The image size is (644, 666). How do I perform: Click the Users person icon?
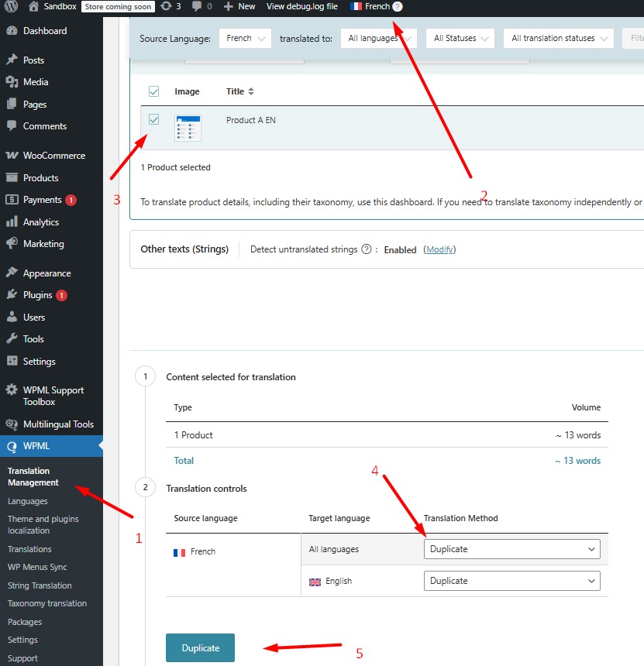click(12, 317)
